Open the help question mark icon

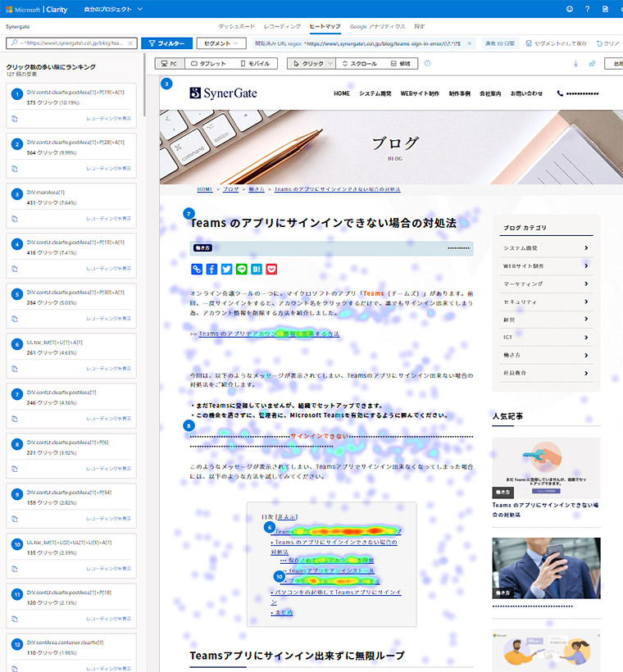pyautogui.click(x=588, y=9)
